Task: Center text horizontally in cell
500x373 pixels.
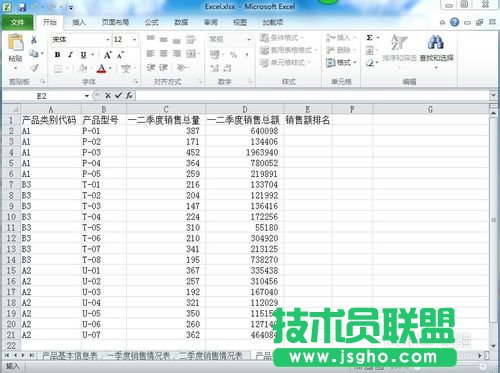Action: tap(164, 53)
